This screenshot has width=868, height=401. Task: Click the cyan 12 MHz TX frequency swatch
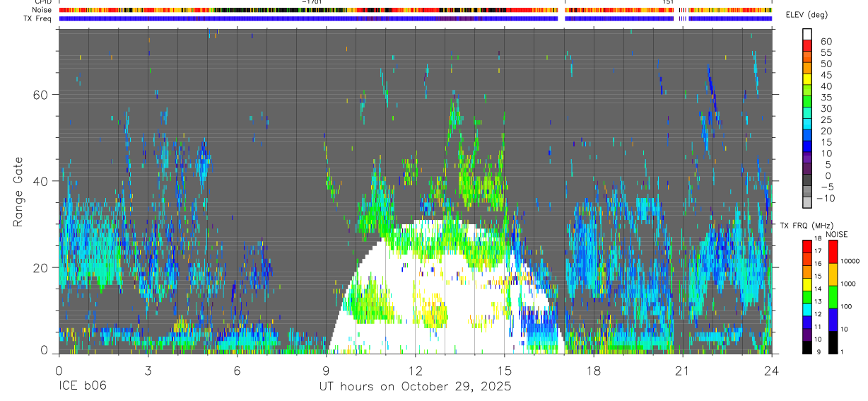pos(807,309)
